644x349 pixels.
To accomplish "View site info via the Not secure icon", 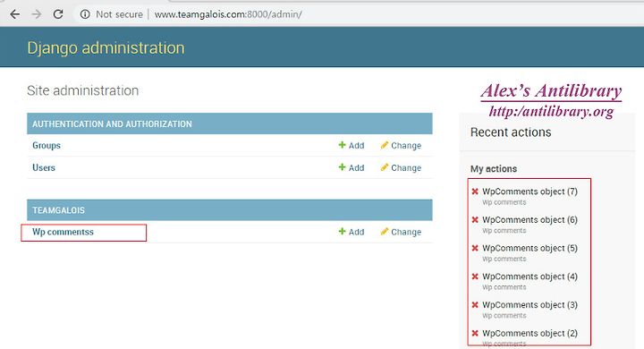I will 85,14.
